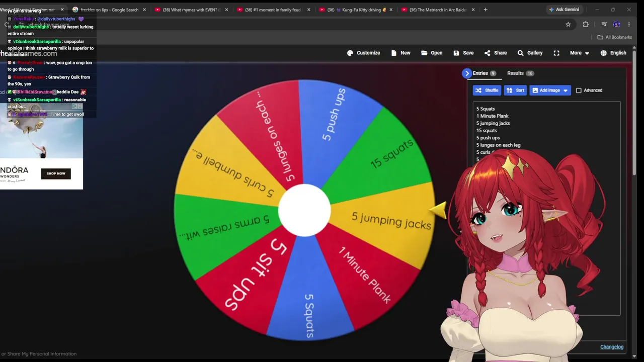644x362 pixels.
Task: Open the All Bookmarks folder
Action: [614, 37]
